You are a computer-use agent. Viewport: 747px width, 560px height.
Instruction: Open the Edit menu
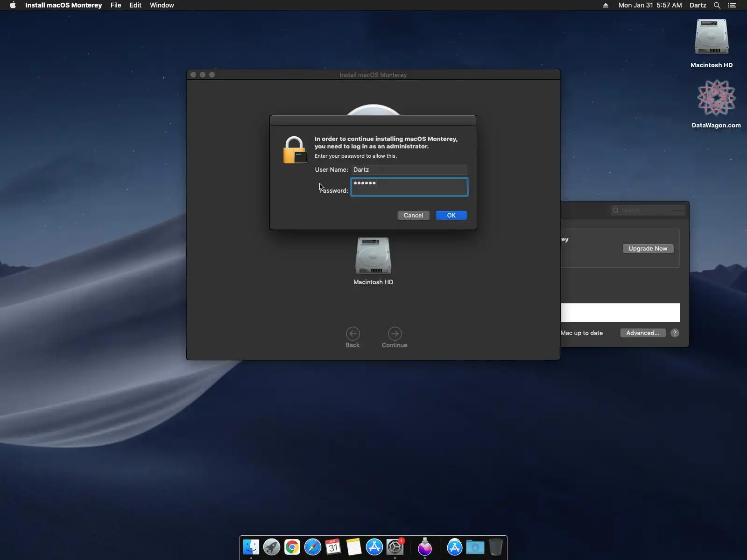(x=135, y=5)
